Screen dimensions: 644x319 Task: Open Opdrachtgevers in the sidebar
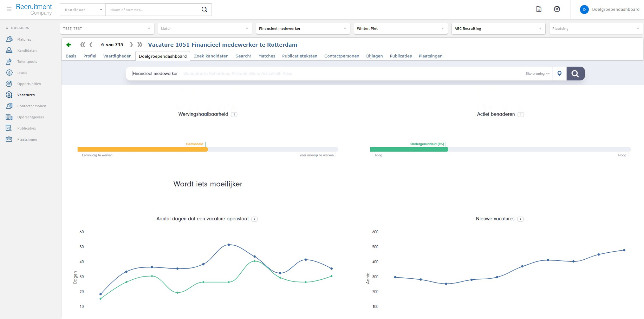tap(30, 117)
